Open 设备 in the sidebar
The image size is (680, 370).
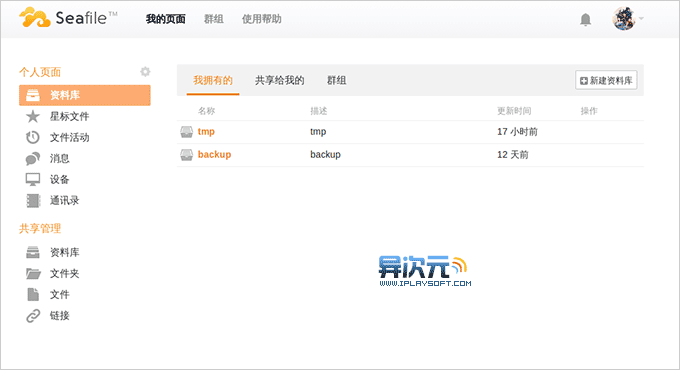pos(59,179)
